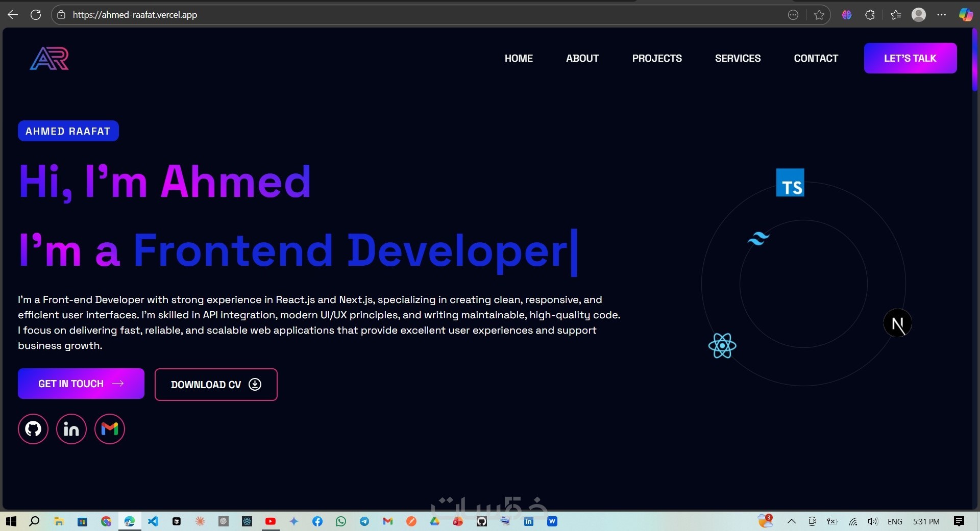Go back with the browser back arrow
The height and width of the screenshot is (531, 980).
click(x=13, y=15)
